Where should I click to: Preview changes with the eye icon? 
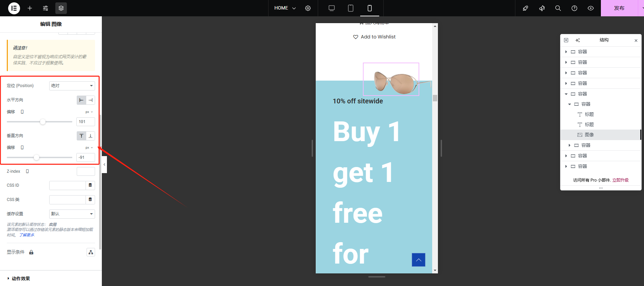point(591,8)
